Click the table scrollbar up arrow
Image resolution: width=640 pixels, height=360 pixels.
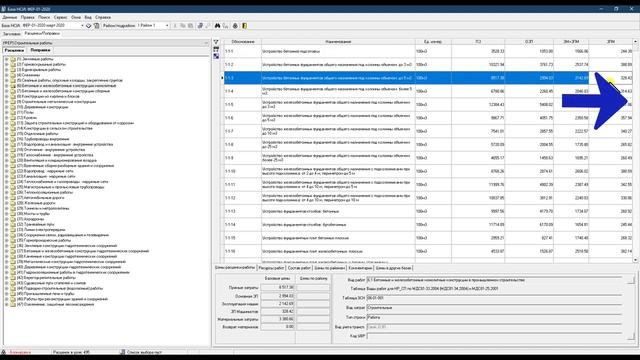click(x=636, y=42)
